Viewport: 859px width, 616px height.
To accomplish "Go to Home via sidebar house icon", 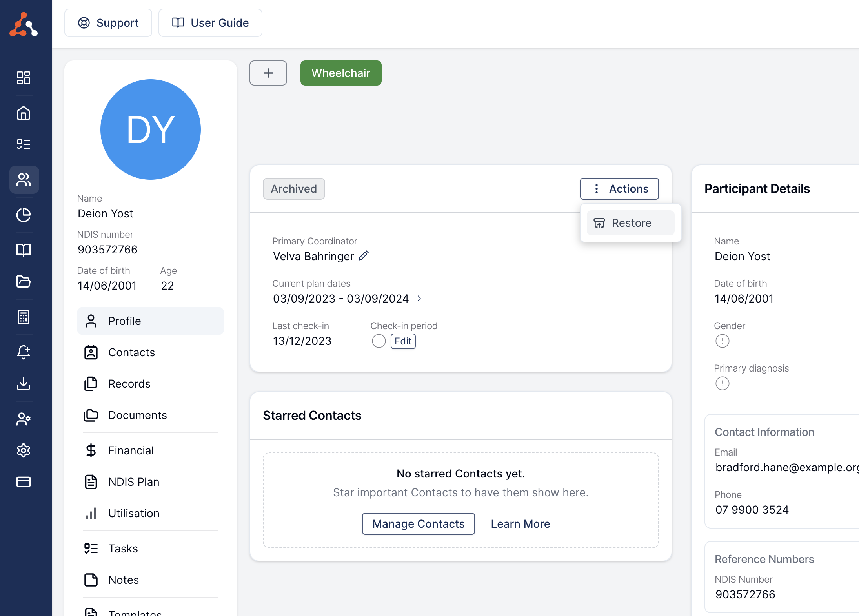I will pyautogui.click(x=24, y=113).
